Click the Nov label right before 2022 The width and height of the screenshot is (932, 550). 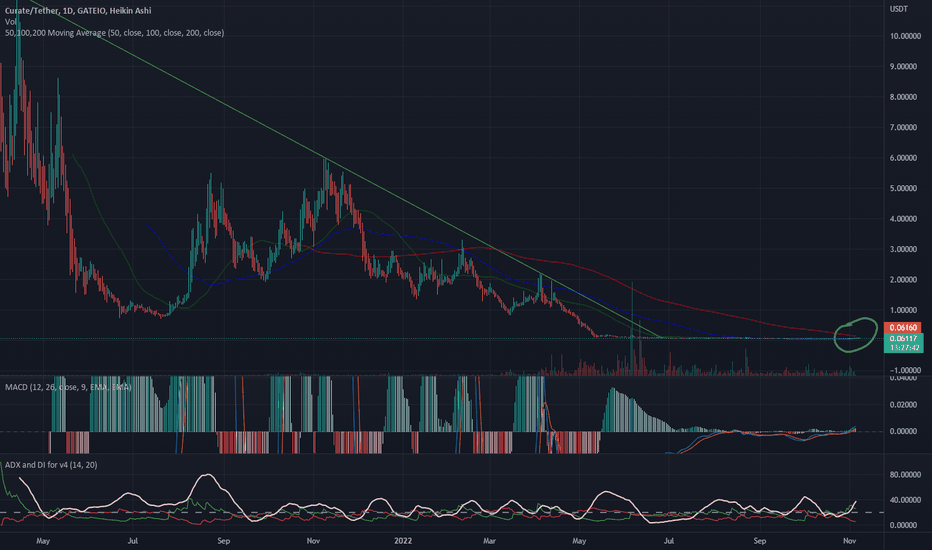coord(313,541)
